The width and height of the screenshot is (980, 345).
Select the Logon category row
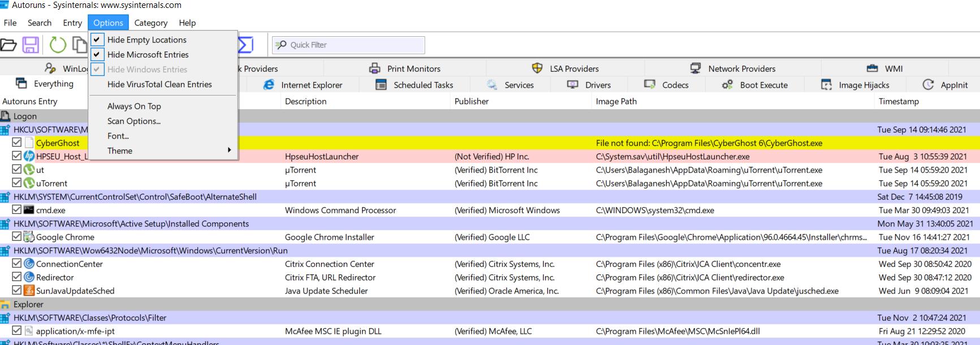click(490, 116)
